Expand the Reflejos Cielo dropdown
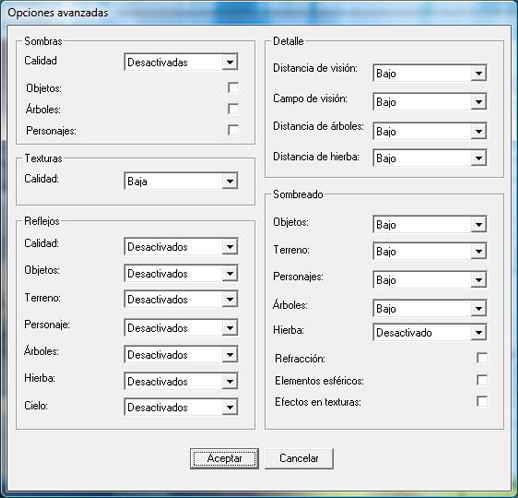This screenshot has height=498, width=518. click(181, 407)
